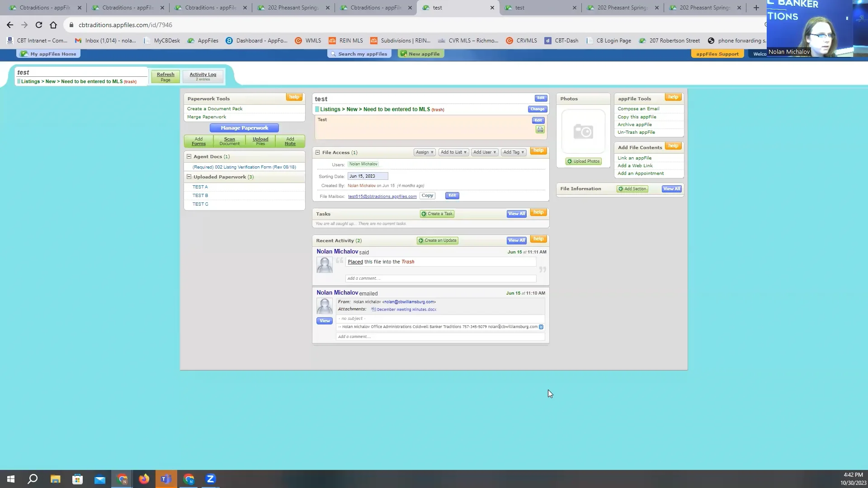This screenshot has height=488, width=868.
Task: Open help for the Paperwork Tools panel
Action: [x=294, y=97]
